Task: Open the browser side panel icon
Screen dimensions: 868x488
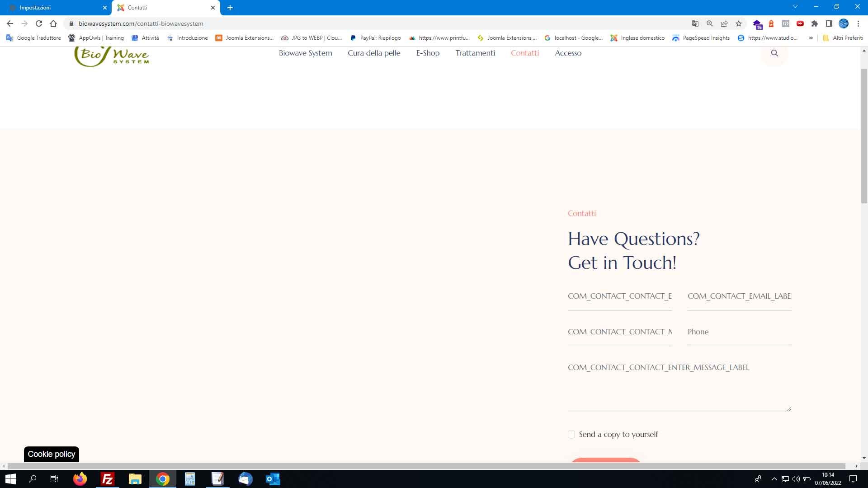Action: coord(829,23)
